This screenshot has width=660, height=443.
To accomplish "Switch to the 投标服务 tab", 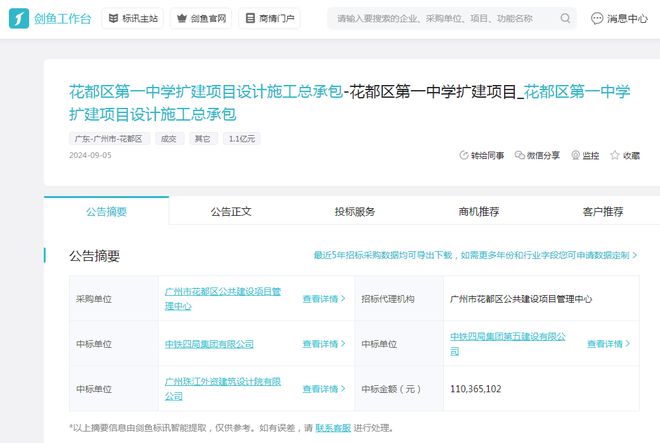I will (x=355, y=211).
